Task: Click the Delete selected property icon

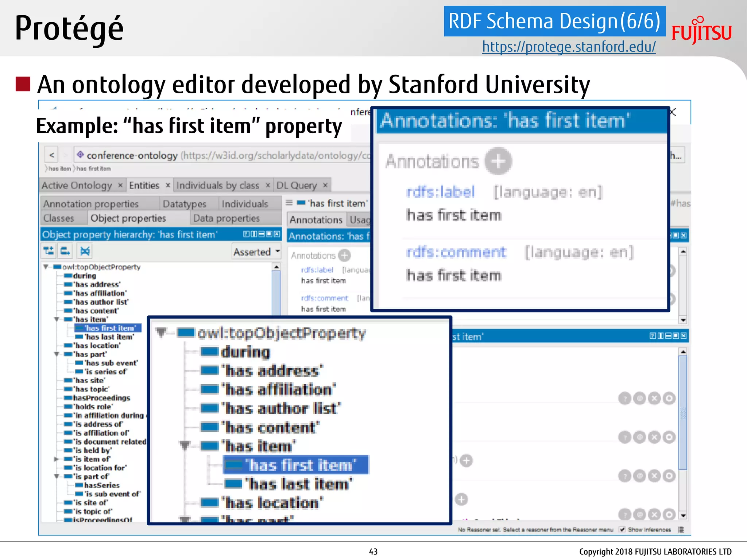Action: (x=85, y=251)
